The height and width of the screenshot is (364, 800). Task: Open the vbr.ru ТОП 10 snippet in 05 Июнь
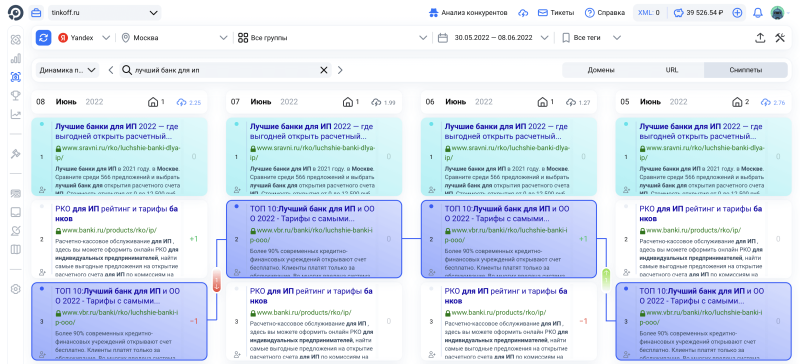click(x=702, y=296)
